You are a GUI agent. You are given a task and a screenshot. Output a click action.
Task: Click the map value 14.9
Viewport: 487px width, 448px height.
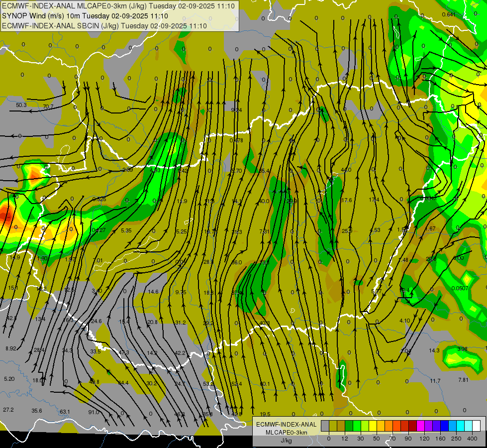click(15, 257)
